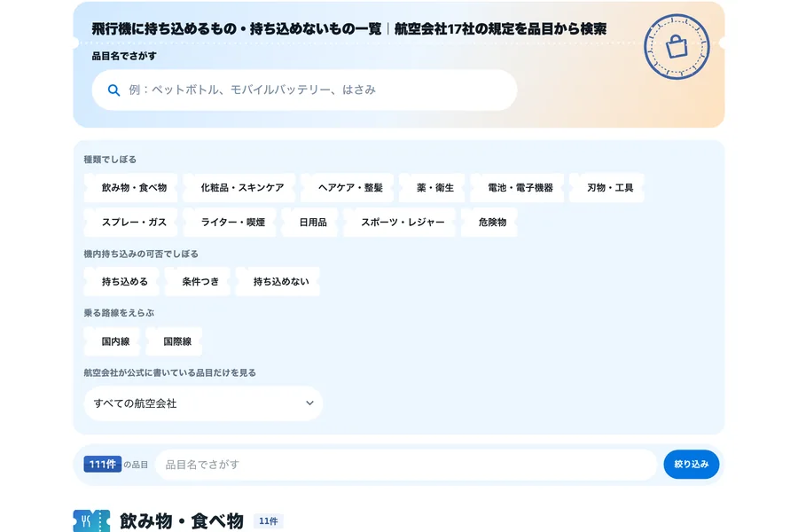Select the スポーツ・レジャー chip
The width and height of the screenshot is (798, 532).
(400, 223)
